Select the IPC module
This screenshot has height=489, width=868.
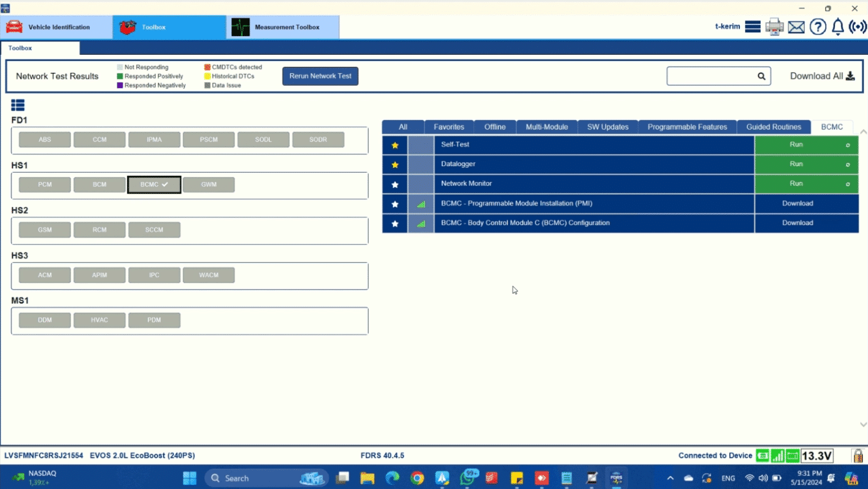(x=154, y=275)
